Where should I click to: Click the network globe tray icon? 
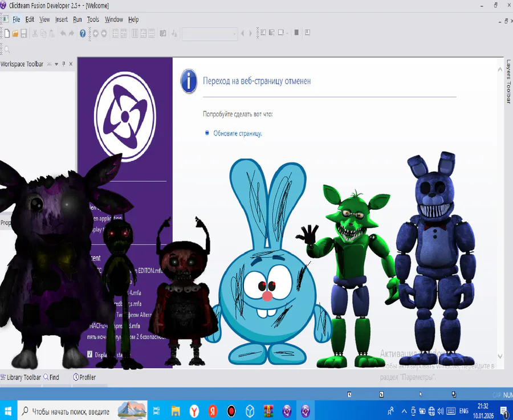(431, 411)
